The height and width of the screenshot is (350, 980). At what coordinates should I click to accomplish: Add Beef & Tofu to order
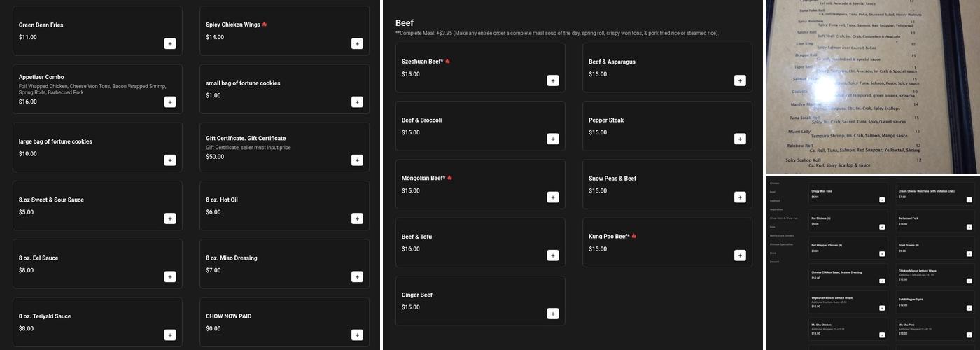click(x=553, y=255)
